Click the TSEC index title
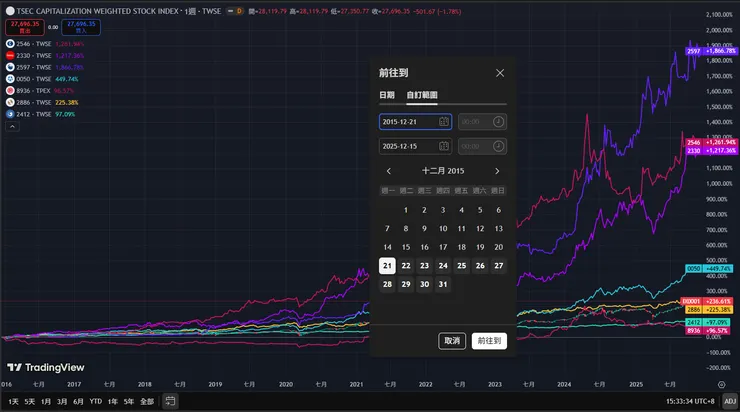This screenshot has height=412, width=740. point(97,11)
